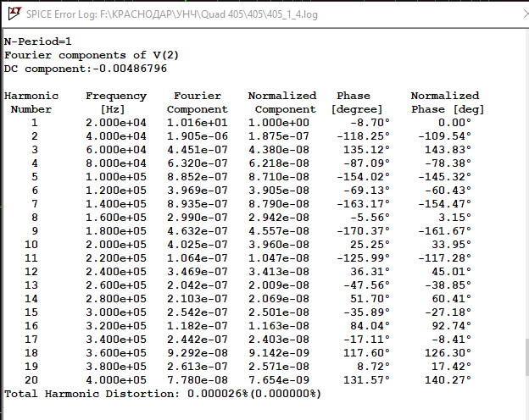Click normalized phase 140.27°

(x=448, y=380)
